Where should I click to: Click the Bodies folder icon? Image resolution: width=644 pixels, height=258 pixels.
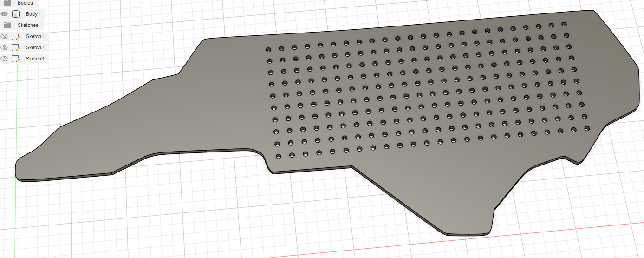click(7, 3)
